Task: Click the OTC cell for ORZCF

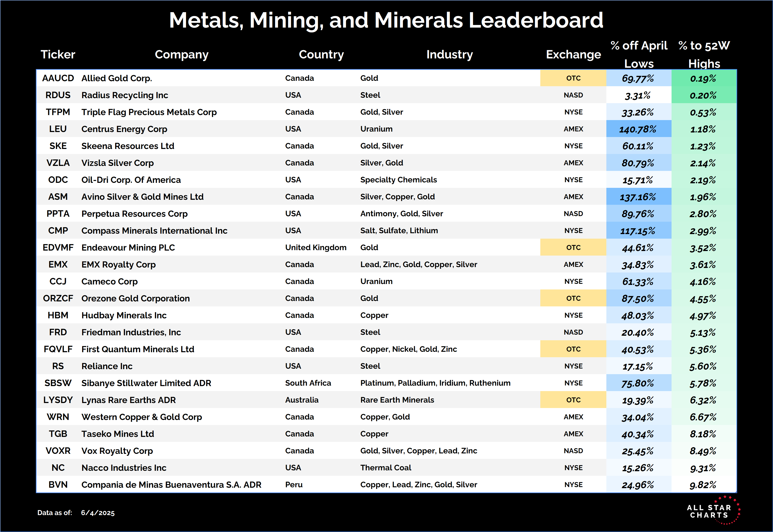Action: click(x=573, y=298)
